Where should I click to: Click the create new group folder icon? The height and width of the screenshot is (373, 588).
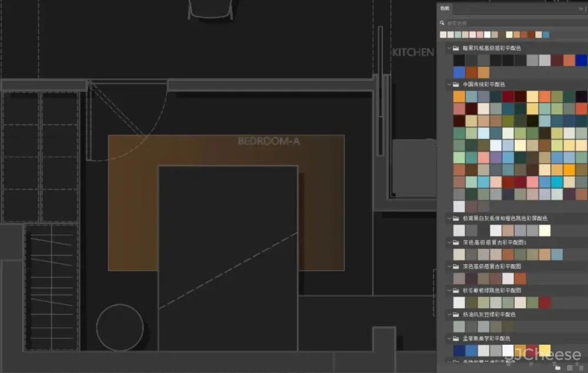click(x=557, y=367)
